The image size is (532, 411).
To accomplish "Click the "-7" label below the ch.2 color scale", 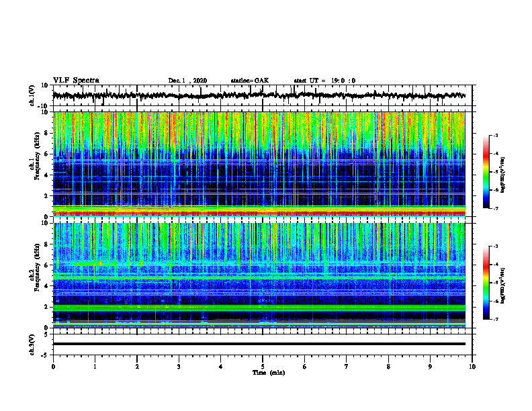I will (x=495, y=320).
